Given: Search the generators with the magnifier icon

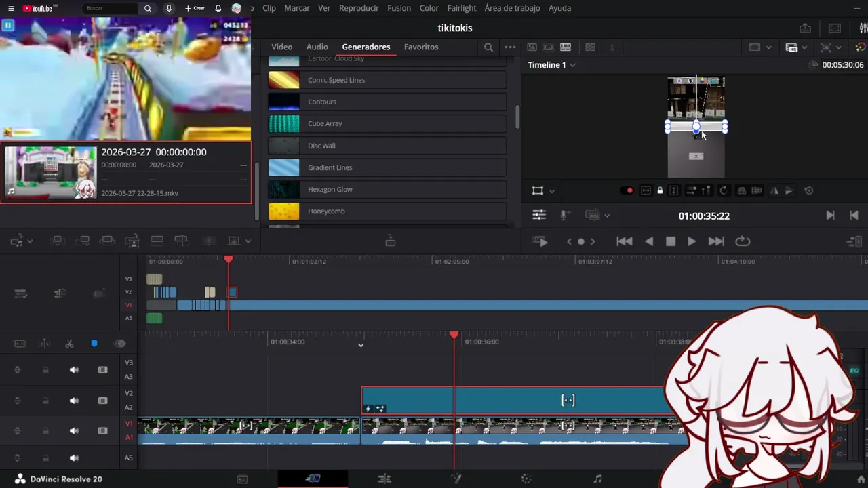Looking at the screenshot, I should [488, 47].
